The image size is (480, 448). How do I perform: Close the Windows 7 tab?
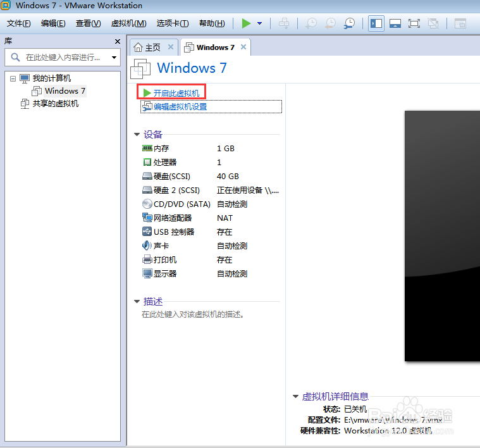(243, 47)
